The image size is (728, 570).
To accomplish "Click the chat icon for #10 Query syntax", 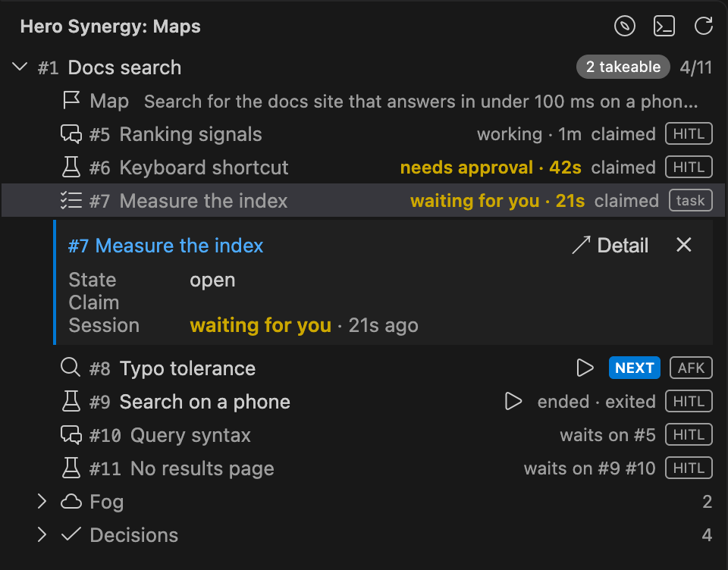I will point(71,435).
